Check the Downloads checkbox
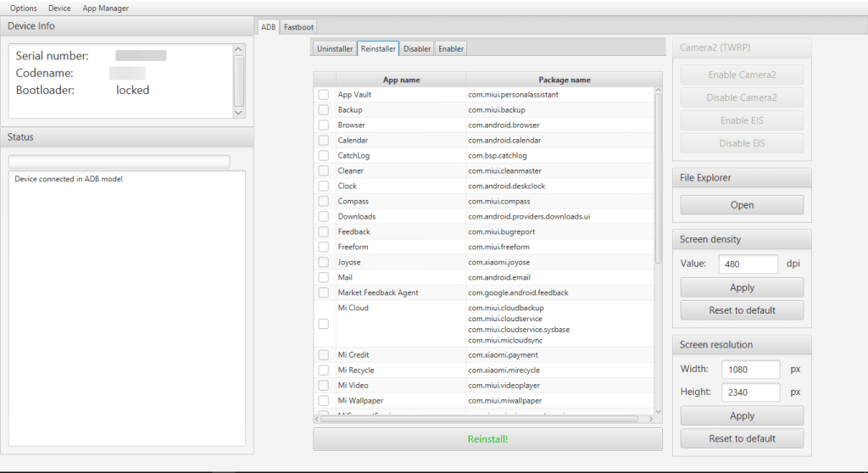This screenshot has height=473, width=868. coord(324,216)
